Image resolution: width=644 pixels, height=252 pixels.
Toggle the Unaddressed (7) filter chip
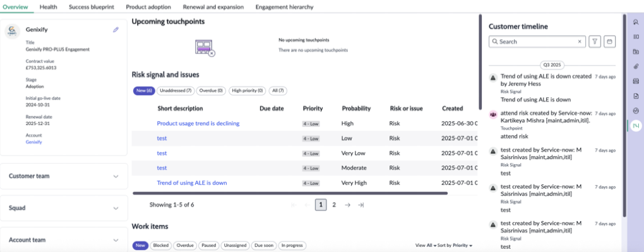coord(176,90)
